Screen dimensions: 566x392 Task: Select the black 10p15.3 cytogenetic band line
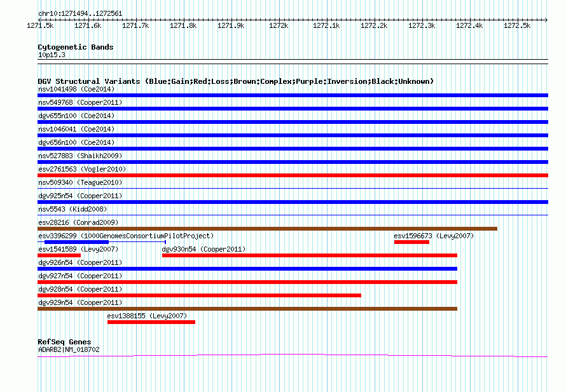point(293,62)
